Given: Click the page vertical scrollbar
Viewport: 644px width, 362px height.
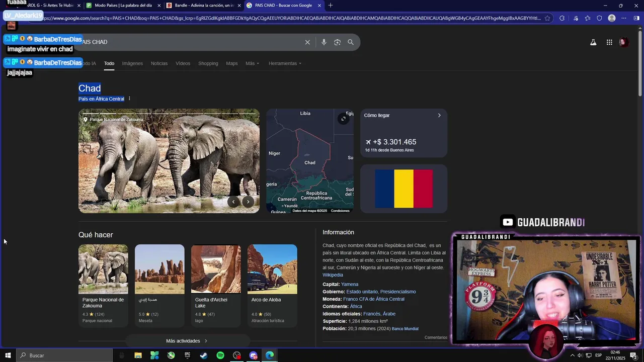Looking at the screenshot, I should coord(640,63).
